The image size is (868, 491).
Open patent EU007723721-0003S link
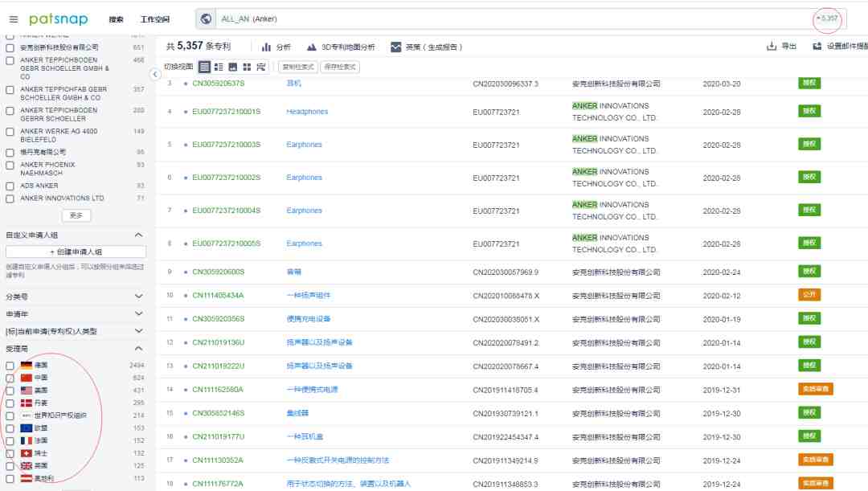coord(227,145)
